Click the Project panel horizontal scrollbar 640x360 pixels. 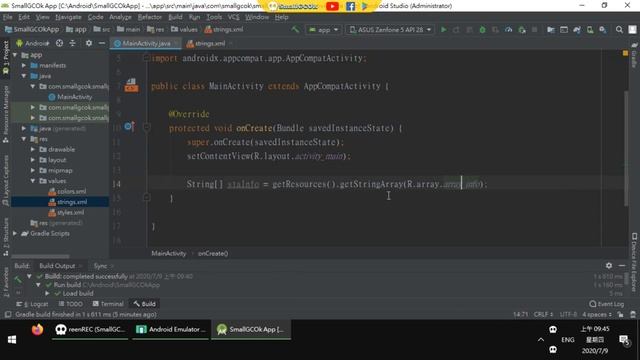pos(40,257)
